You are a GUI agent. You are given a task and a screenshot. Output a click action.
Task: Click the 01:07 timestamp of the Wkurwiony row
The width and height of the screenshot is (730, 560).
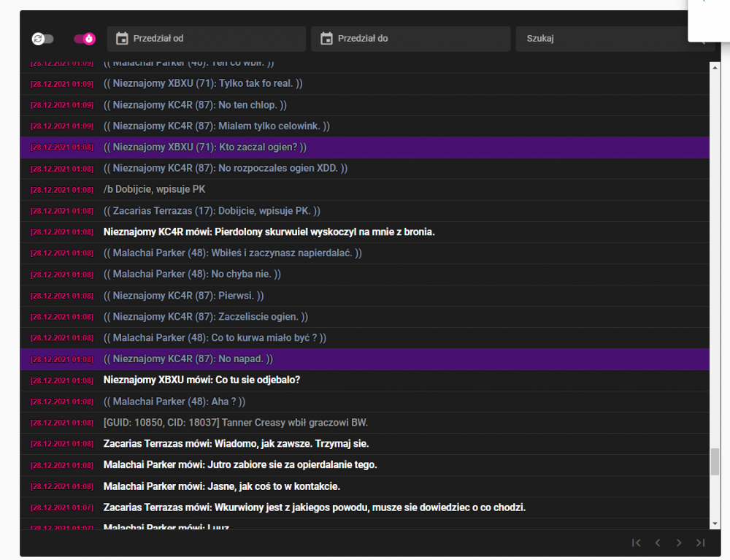click(x=62, y=508)
